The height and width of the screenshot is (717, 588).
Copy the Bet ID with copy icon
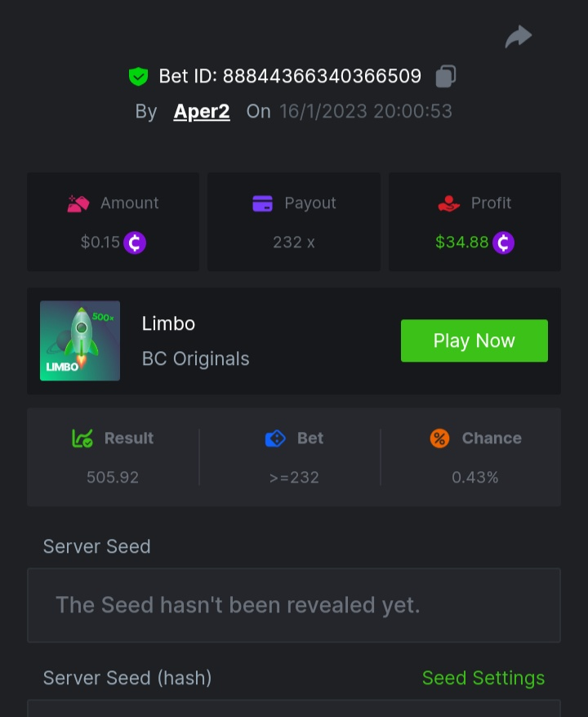pos(446,76)
